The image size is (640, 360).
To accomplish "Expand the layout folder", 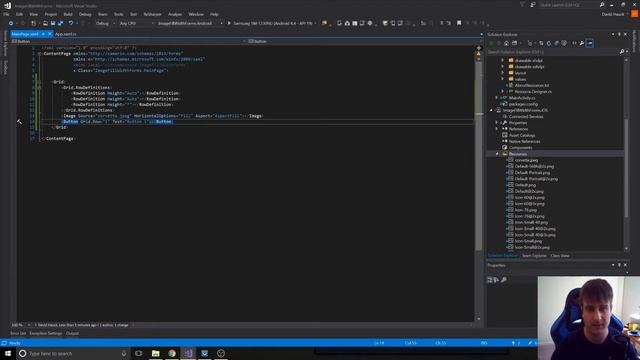I will [x=502, y=73].
